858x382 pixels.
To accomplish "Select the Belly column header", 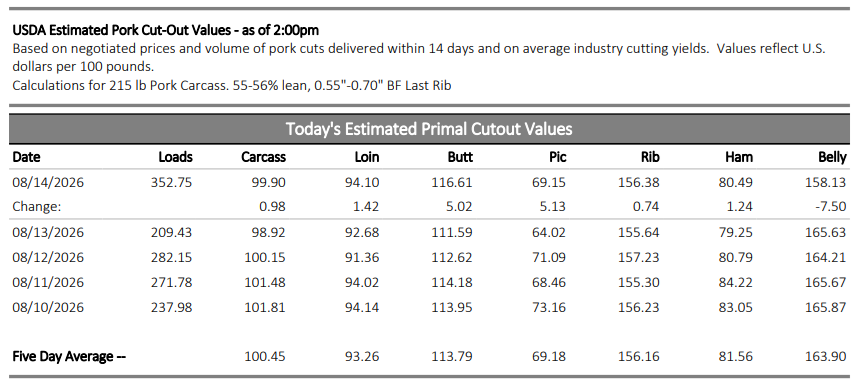I will pyautogui.click(x=832, y=158).
